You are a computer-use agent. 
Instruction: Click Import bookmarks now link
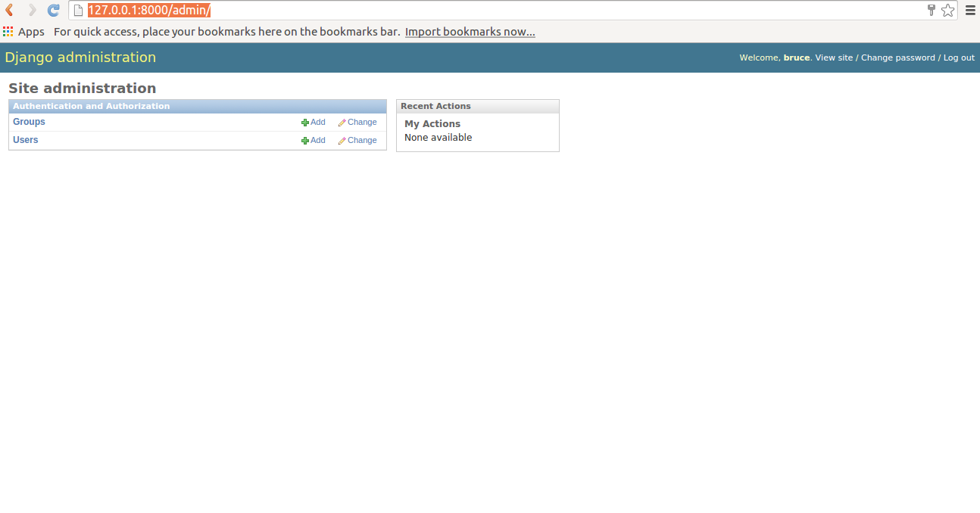(x=470, y=32)
